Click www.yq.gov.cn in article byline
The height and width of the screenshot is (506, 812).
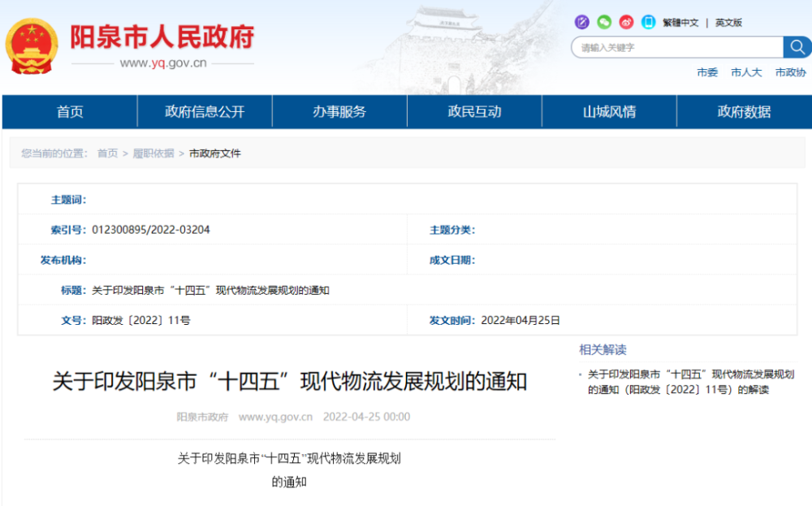click(275, 417)
